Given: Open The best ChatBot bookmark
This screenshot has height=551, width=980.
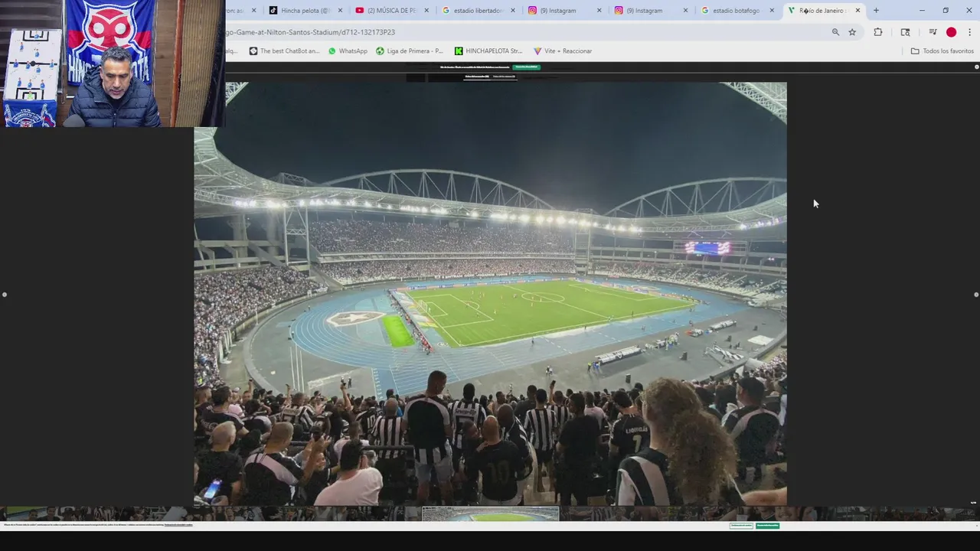Looking at the screenshot, I should tap(284, 51).
